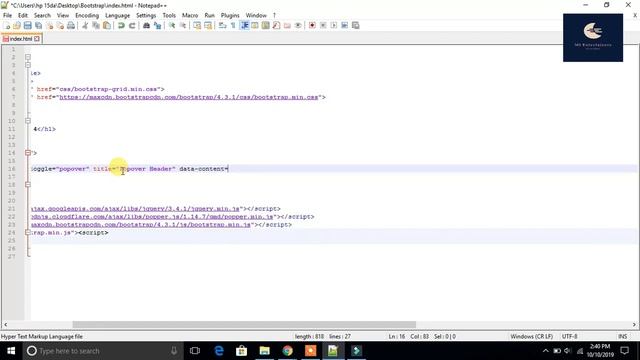This screenshot has width=640, height=360.
Task: Click the Paste toolbar icon
Action: click(107, 25)
